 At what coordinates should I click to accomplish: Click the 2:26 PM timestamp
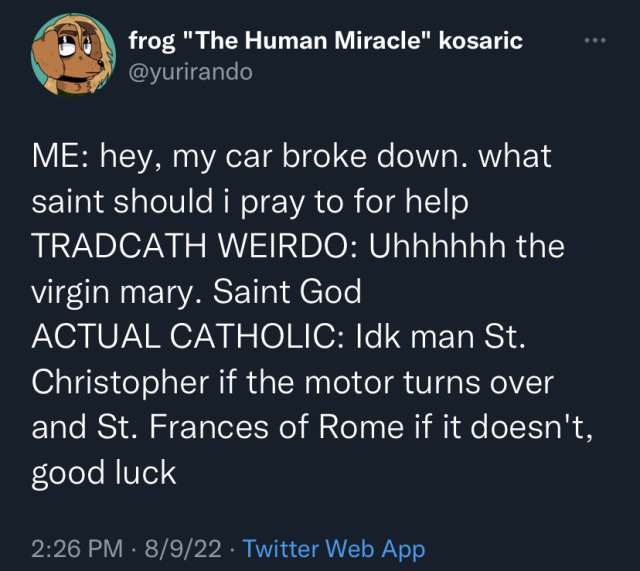tap(76, 549)
